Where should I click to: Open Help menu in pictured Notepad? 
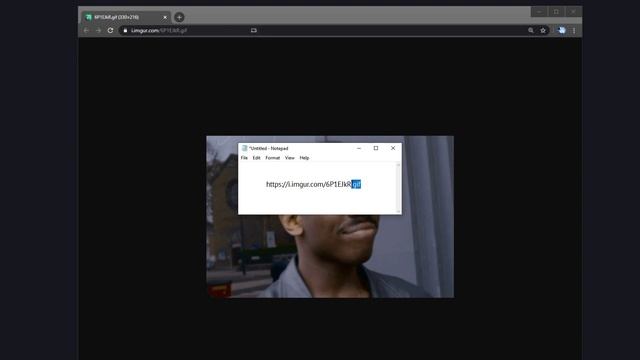coord(304,158)
